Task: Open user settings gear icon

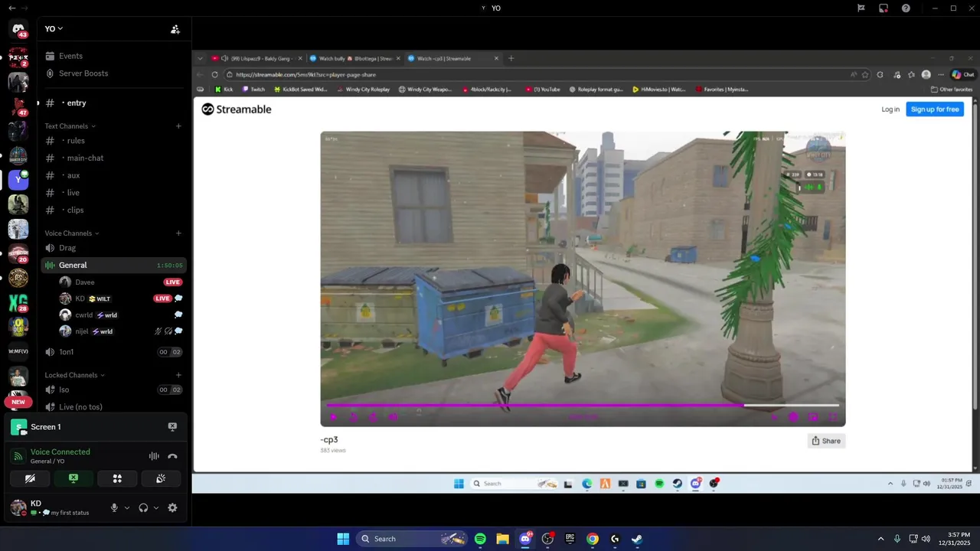Action: point(172,507)
